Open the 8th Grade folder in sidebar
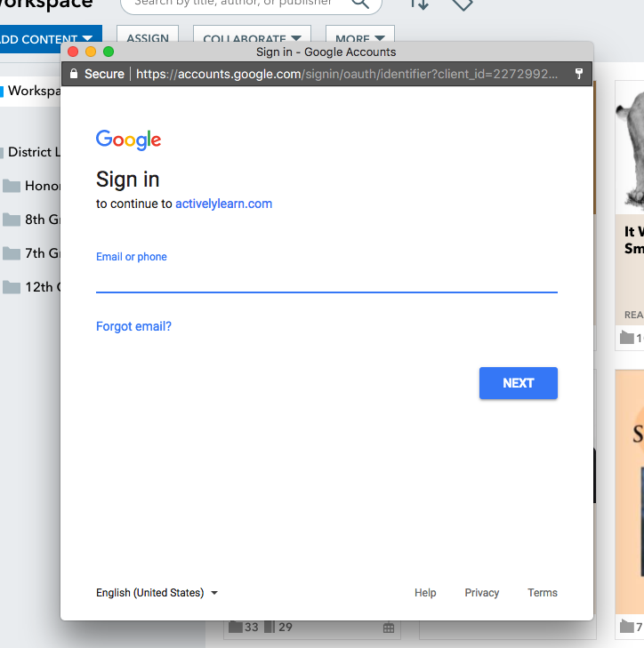This screenshot has height=648, width=644. (31, 220)
